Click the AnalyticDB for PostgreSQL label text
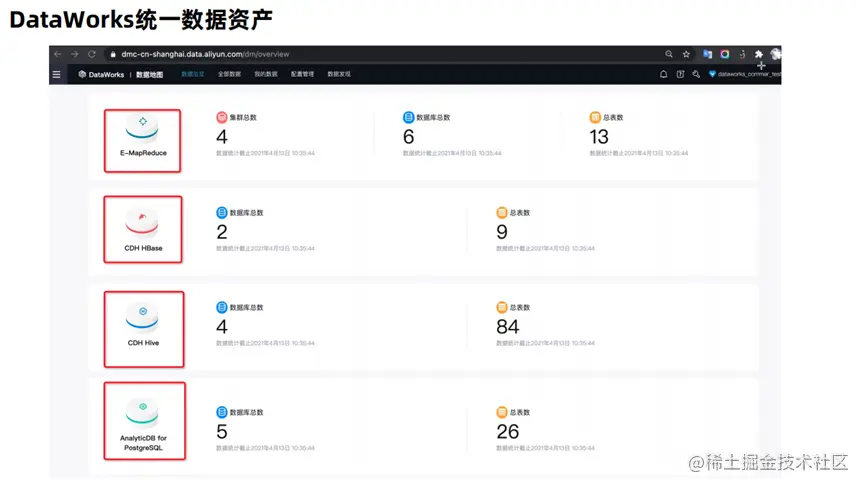This screenshot has width=865, height=489. (x=143, y=443)
